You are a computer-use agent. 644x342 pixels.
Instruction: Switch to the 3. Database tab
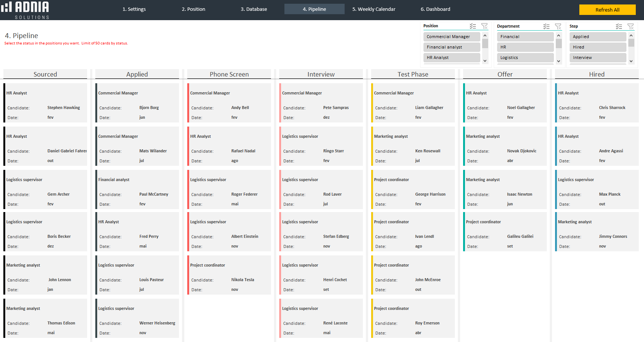coord(254,9)
